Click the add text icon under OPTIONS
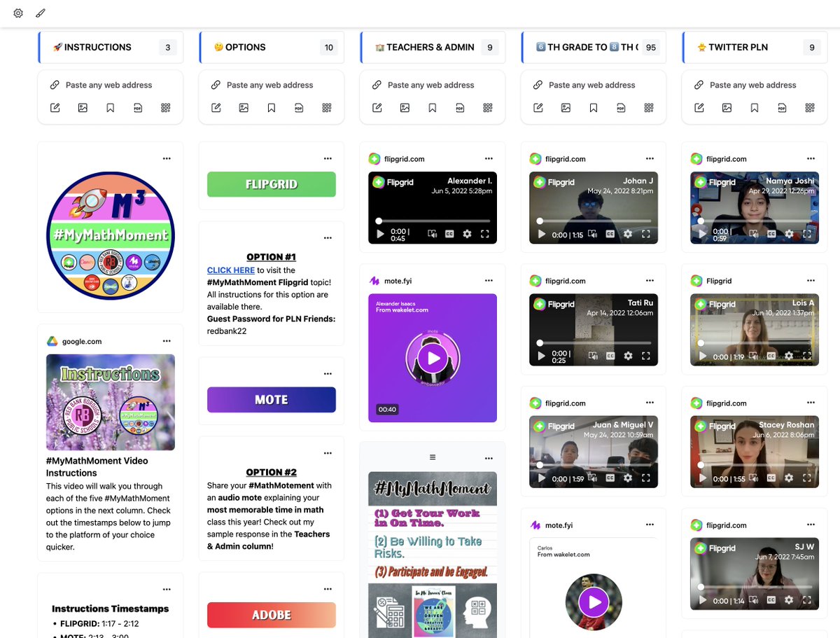Image resolution: width=840 pixels, height=638 pixels. click(216, 108)
